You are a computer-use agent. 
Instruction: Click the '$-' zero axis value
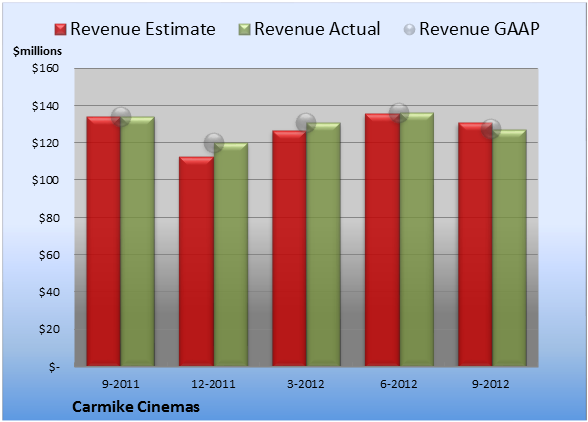click(x=54, y=367)
